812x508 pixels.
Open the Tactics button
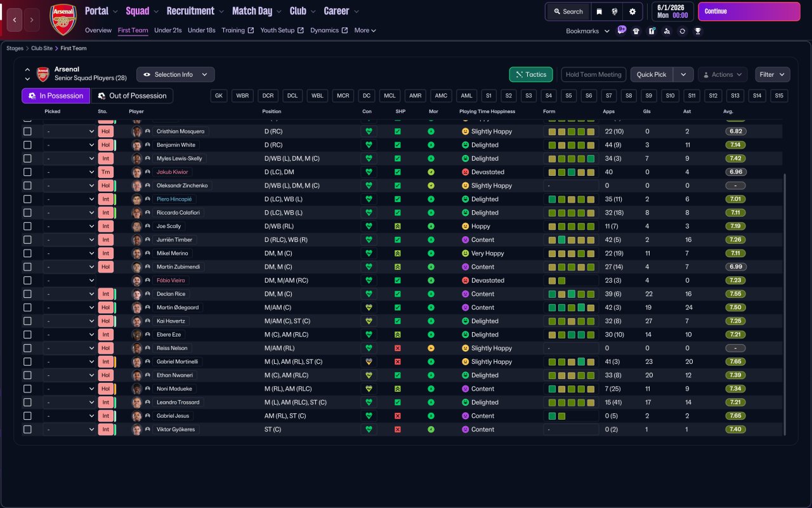coord(531,74)
